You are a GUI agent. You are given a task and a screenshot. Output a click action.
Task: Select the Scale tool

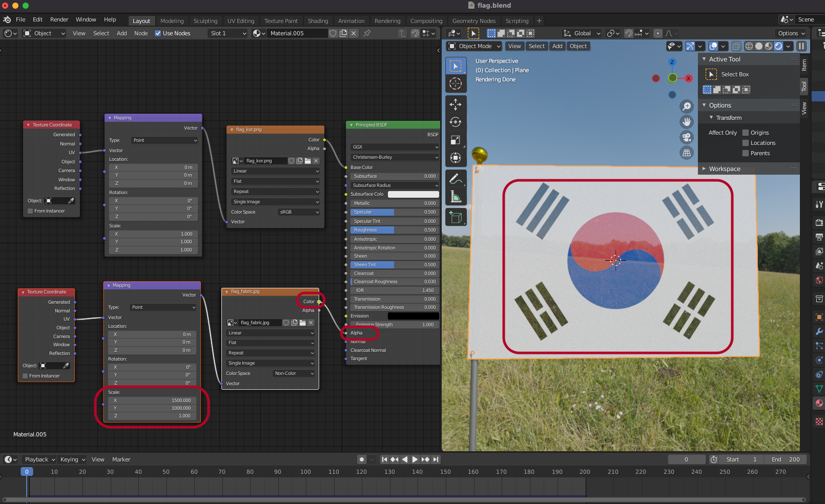(x=456, y=140)
